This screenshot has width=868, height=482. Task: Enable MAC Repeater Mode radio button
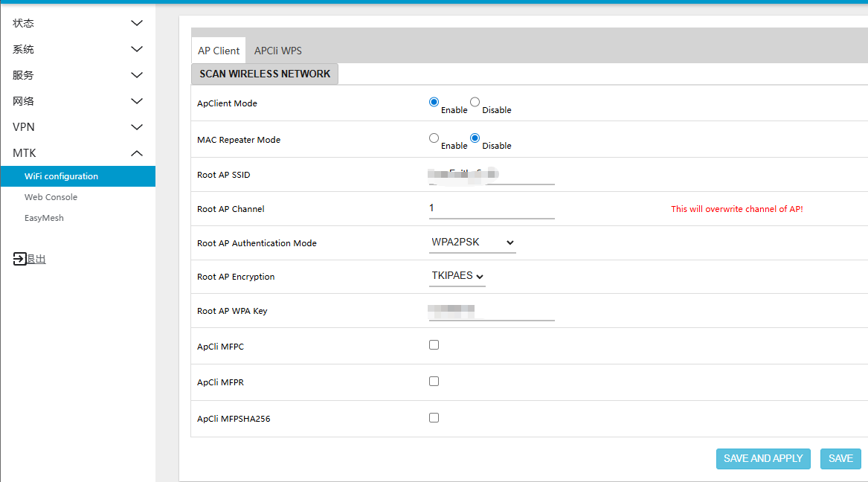point(434,138)
